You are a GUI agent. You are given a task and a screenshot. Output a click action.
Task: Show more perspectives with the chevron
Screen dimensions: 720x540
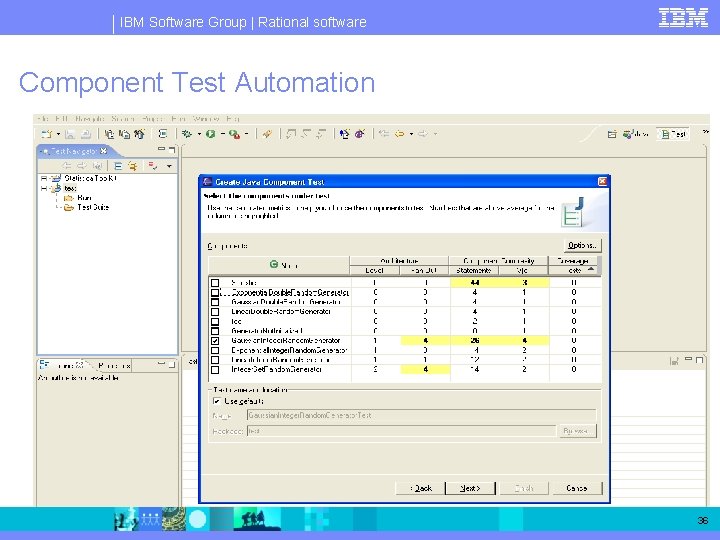pyautogui.click(x=705, y=132)
